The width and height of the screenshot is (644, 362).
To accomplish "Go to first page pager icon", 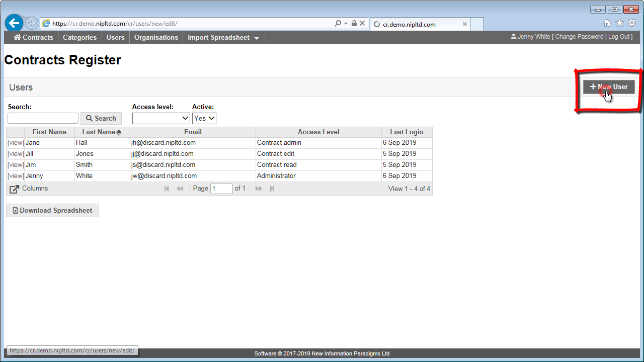I will pyautogui.click(x=167, y=189).
